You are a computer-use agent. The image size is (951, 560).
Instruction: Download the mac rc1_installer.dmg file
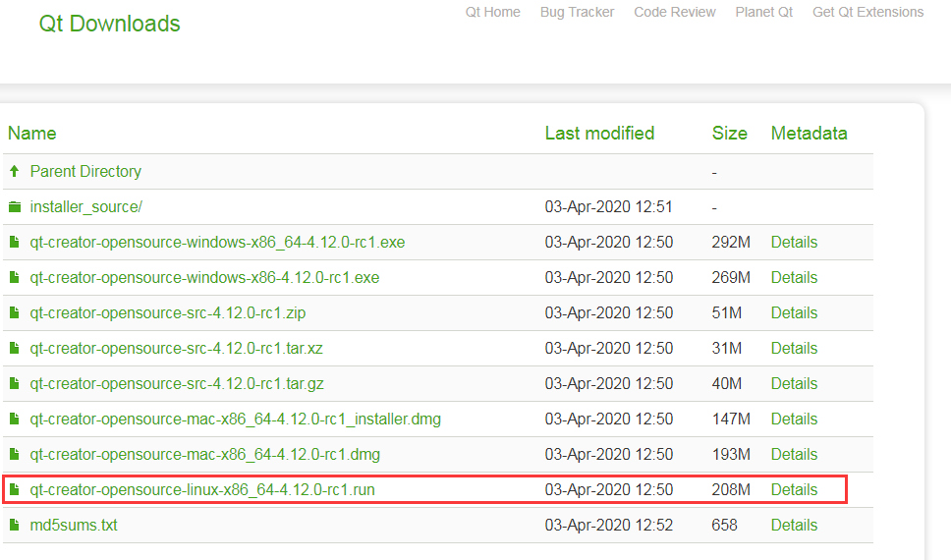tap(236, 419)
